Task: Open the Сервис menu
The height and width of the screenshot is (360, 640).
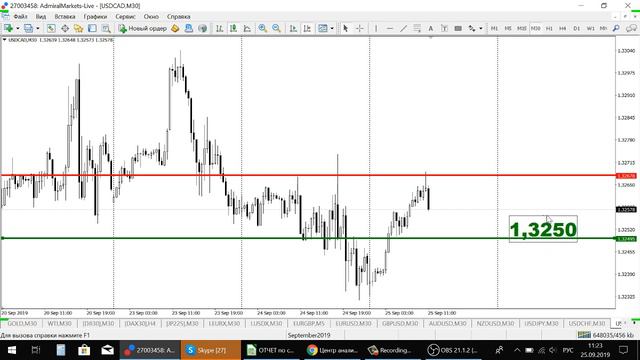Action: [x=125, y=17]
